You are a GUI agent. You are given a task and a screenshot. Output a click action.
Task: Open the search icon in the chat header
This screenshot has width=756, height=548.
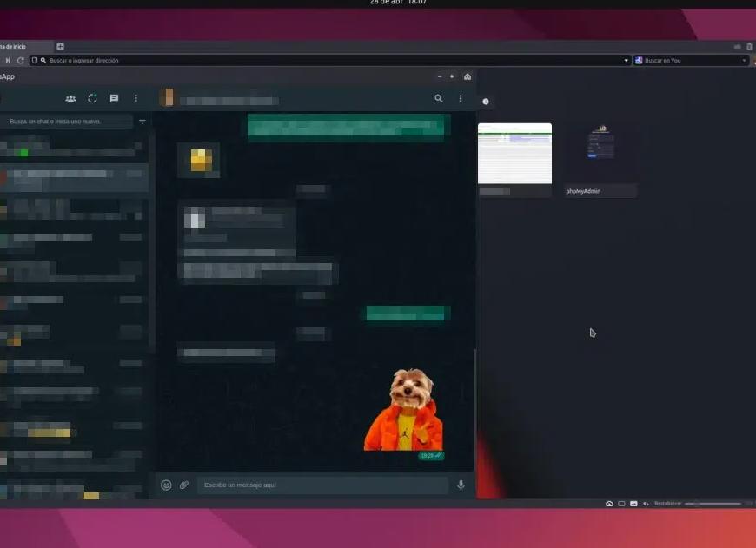439,98
